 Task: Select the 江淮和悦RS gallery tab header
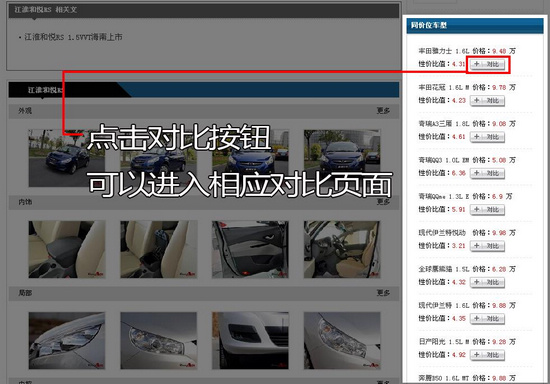(45, 90)
